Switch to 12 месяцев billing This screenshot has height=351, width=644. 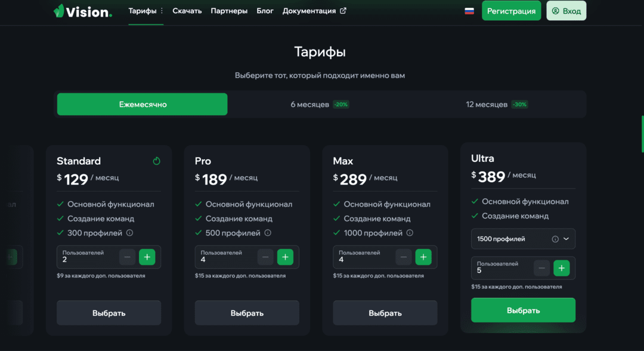(497, 104)
